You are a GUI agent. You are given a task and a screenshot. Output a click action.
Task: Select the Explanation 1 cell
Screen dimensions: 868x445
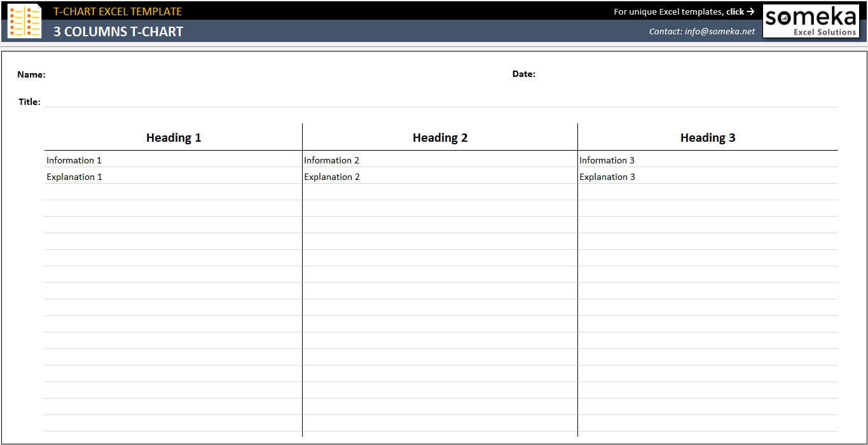74,177
